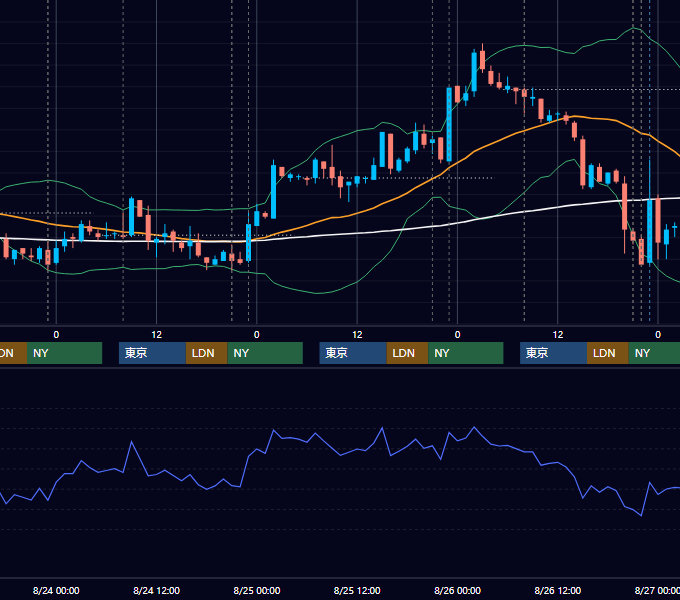Click the blue oscillator line in lower panel

pos(340,454)
